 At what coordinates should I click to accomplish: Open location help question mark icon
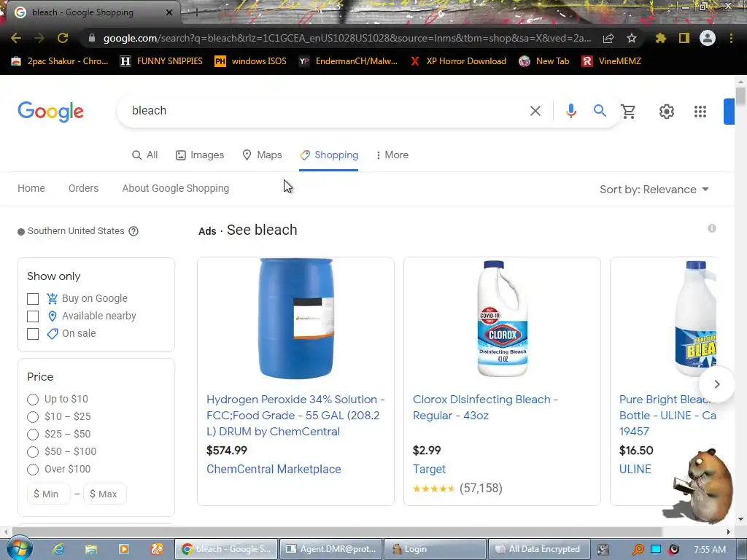coord(134,231)
